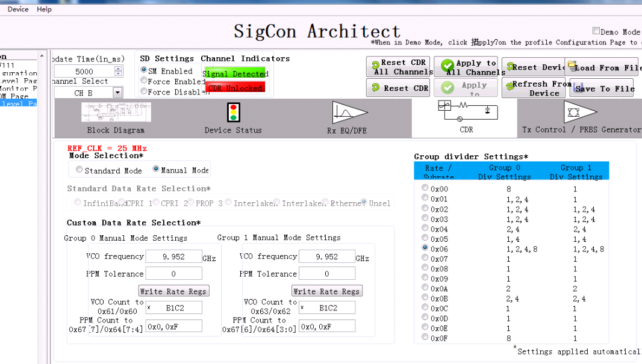This screenshot has width=642, height=364.
Task: Click left panel scroll up arrow
Action: tap(42, 55)
